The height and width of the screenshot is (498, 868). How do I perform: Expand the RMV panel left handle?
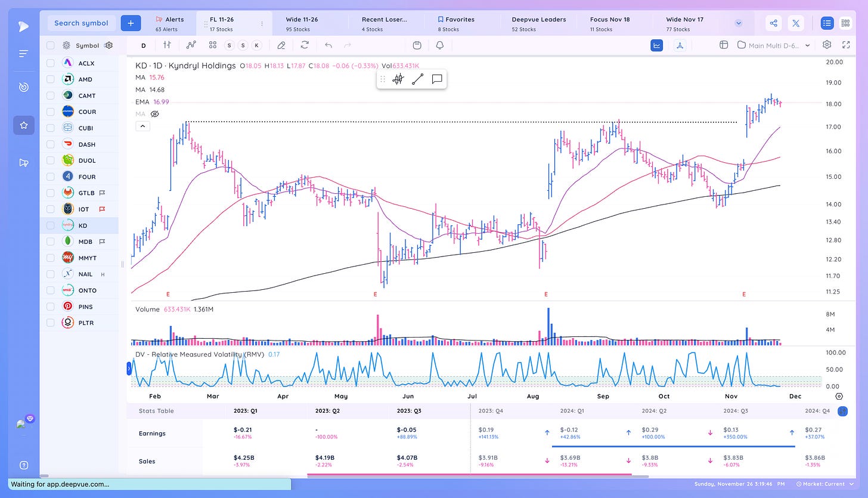tap(129, 369)
